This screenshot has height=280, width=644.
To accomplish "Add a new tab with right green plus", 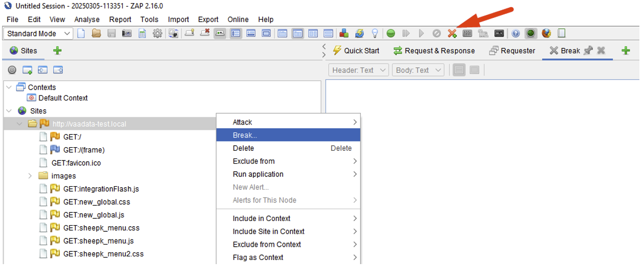I will [626, 50].
